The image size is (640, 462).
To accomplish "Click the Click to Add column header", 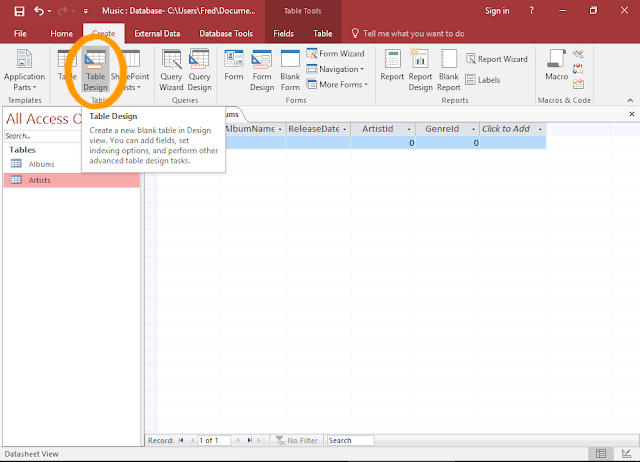I will pos(513,129).
